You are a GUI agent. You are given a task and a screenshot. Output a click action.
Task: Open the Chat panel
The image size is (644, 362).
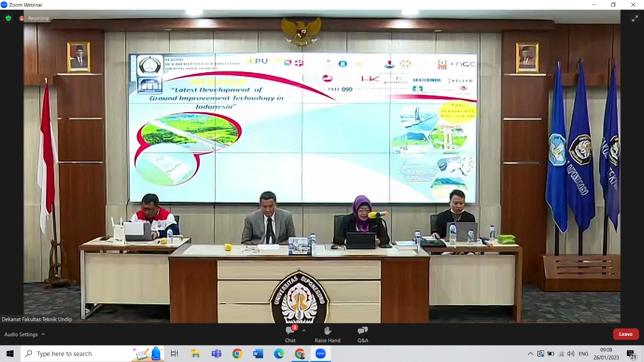[x=290, y=334]
